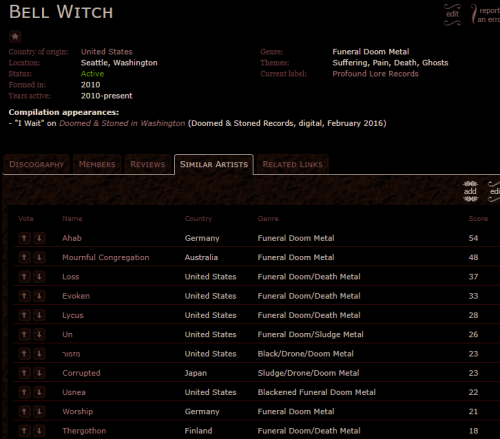Screen dimensions: 500x439
Task: Open the Evoken band page
Action: [x=76, y=296]
